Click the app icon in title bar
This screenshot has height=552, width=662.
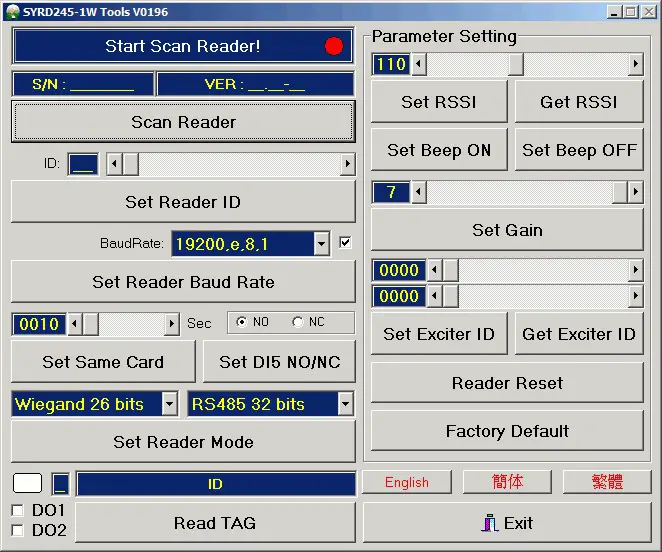pos(12,12)
